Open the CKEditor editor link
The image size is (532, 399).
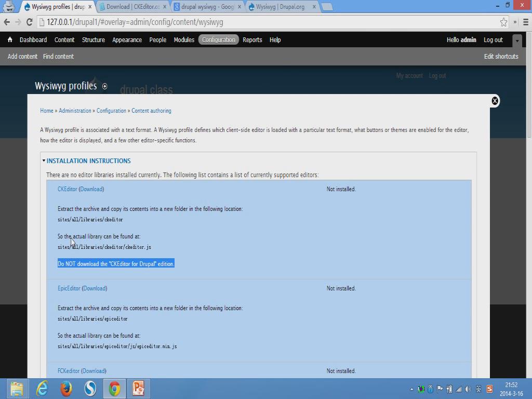click(67, 189)
